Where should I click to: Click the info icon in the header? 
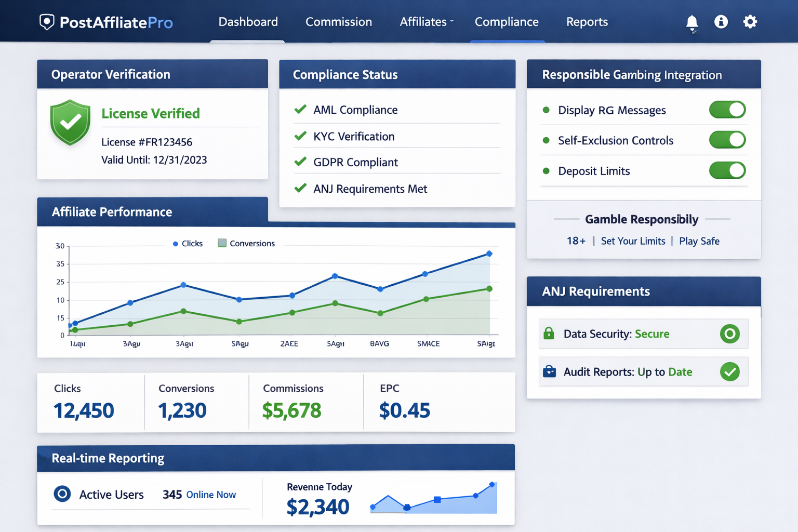coord(721,21)
